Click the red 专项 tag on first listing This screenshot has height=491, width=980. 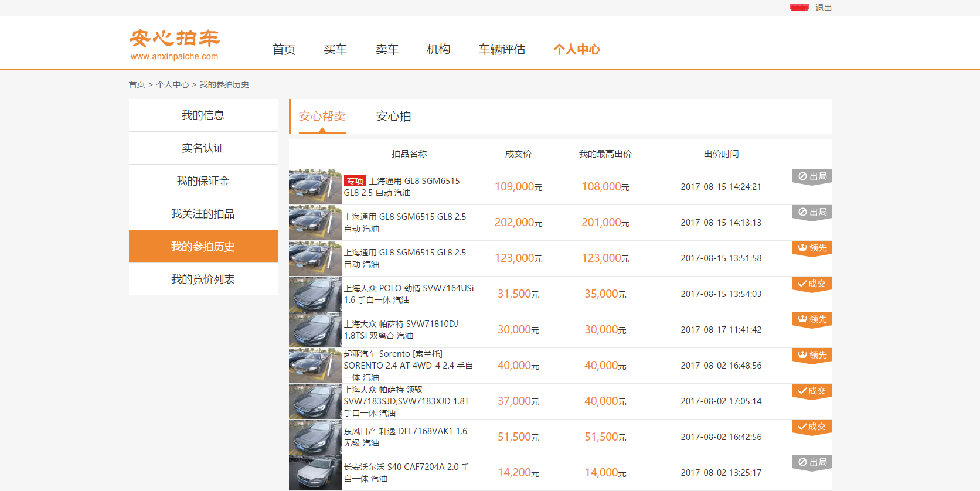click(355, 181)
